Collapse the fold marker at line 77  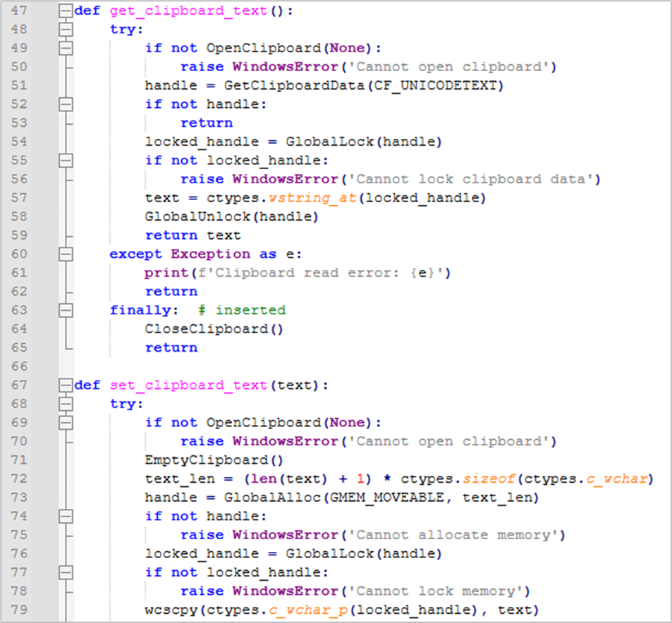point(66,572)
